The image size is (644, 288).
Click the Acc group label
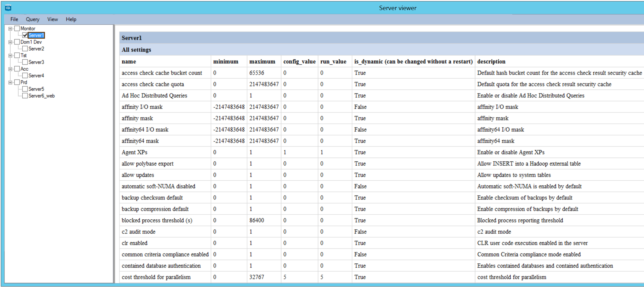click(24, 69)
